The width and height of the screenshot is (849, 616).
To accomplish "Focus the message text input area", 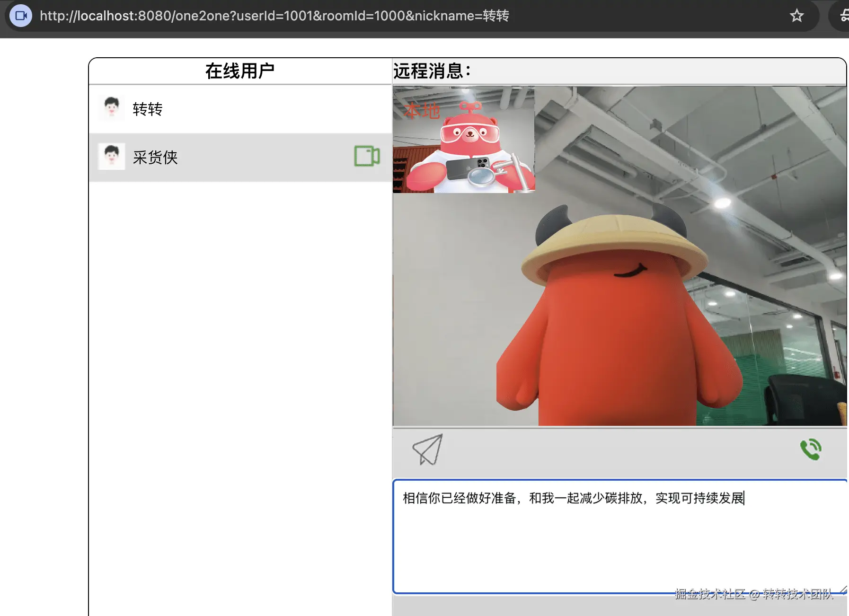I will pyautogui.click(x=620, y=537).
